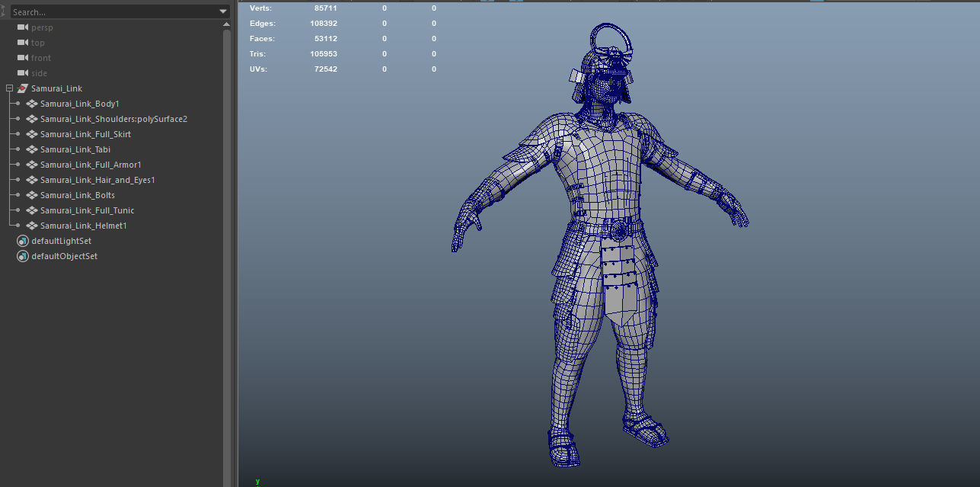The width and height of the screenshot is (980, 487).
Task: Click the defaultLightSet set icon
Action: tap(22, 241)
